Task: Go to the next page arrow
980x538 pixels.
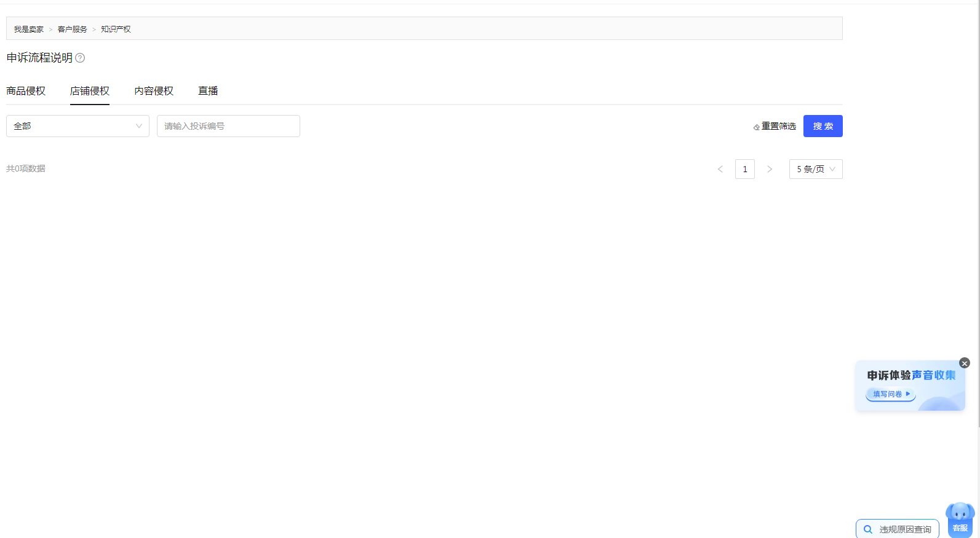Action: (770, 169)
